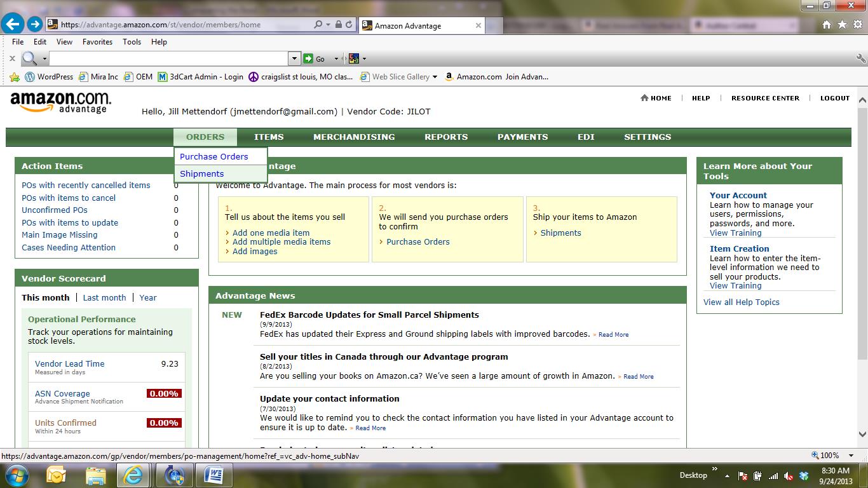
Task: Expand the toolbar search box dropdown
Action: [x=294, y=58]
